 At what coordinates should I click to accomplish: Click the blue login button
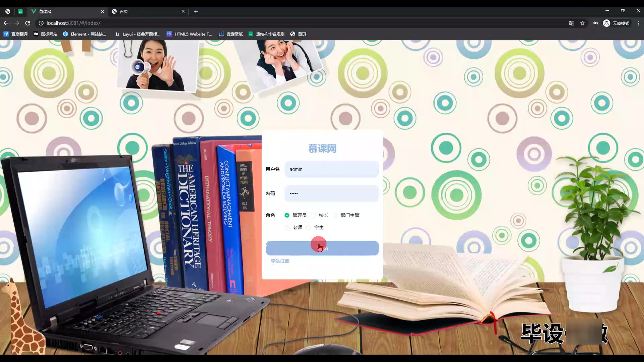tap(322, 248)
